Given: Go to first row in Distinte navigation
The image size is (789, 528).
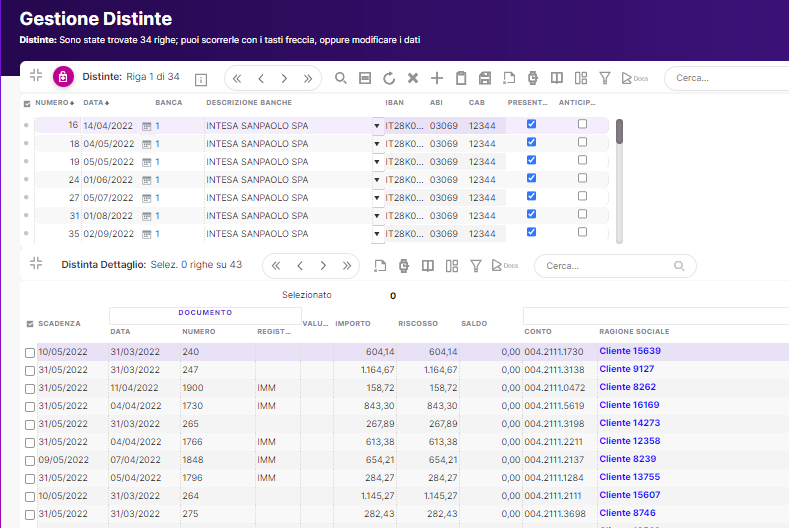Looking at the screenshot, I should 237,79.
